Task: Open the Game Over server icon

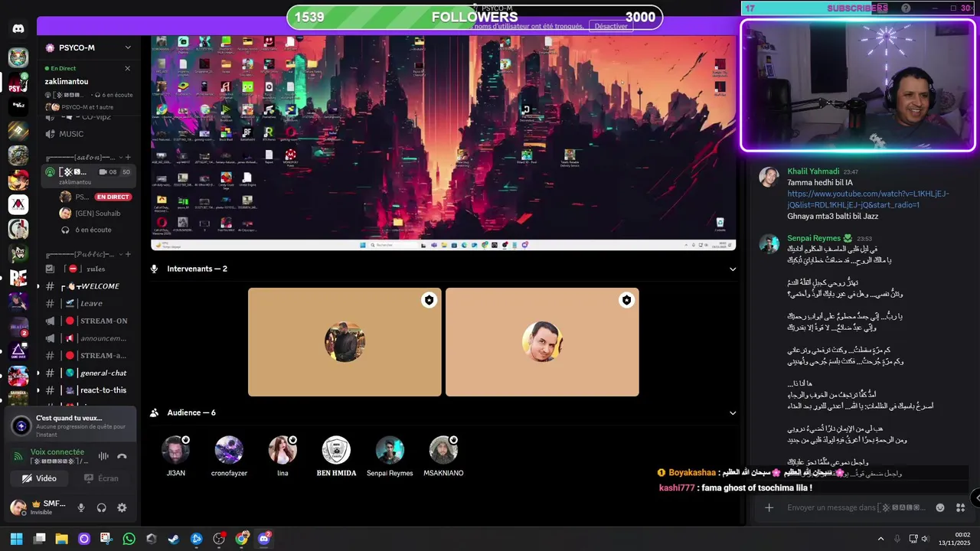Action: pyautogui.click(x=18, y=351)
